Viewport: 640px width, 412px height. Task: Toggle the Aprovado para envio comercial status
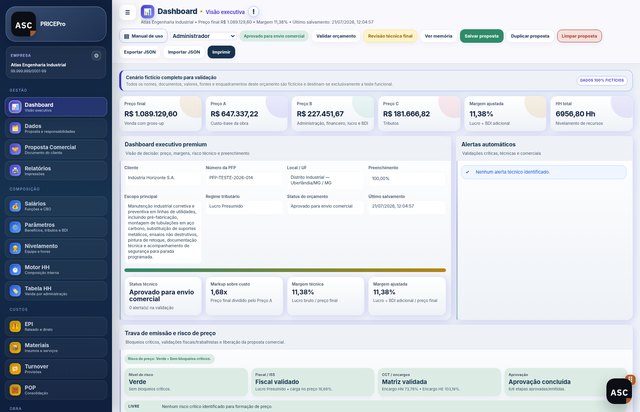[x=274, y=36]
